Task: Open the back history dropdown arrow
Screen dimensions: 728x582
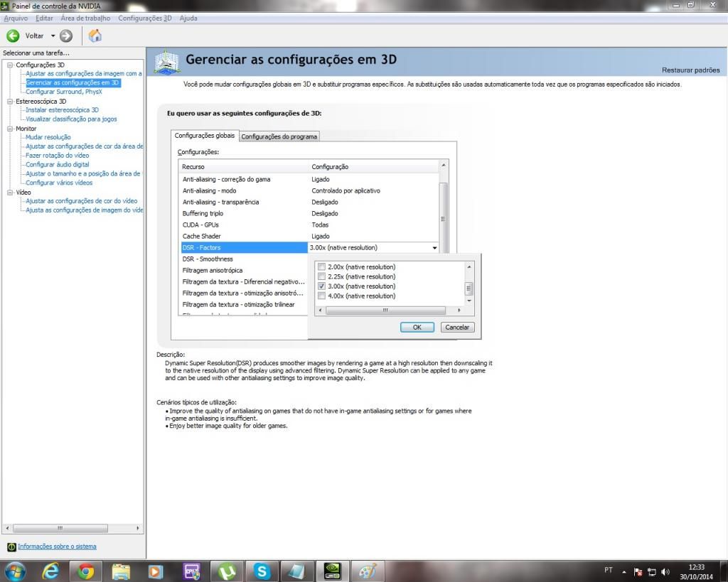Action: pos(53,36)
